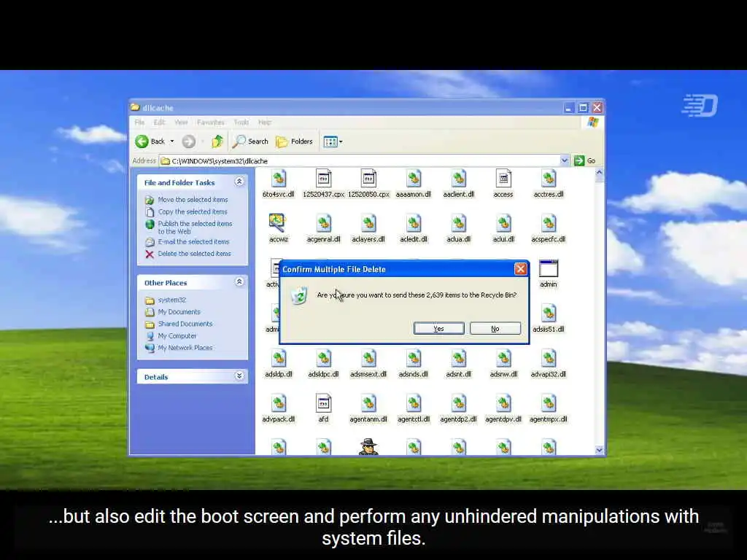Select adsiis51.dll file icon
747x560 pixels.
pos(549,314)
